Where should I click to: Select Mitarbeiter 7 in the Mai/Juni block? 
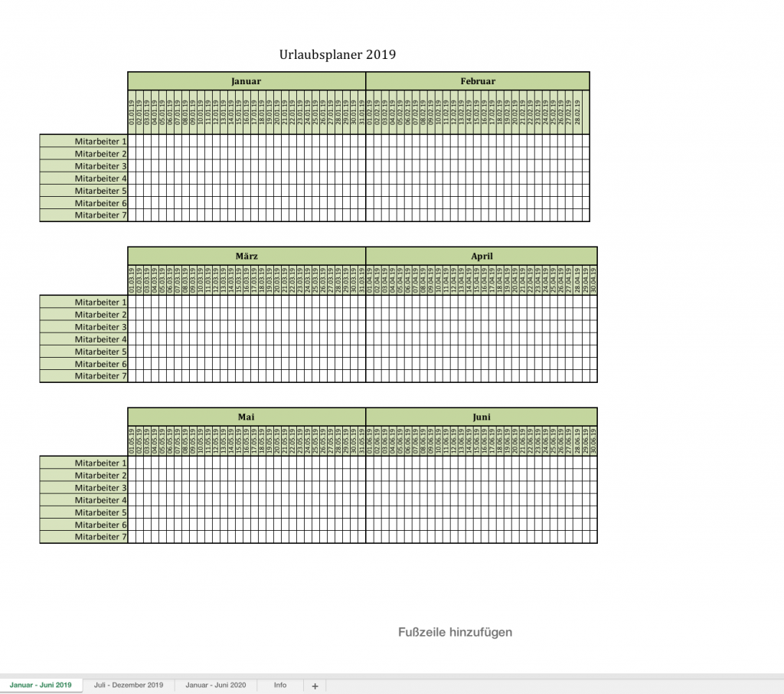[83, 537]
